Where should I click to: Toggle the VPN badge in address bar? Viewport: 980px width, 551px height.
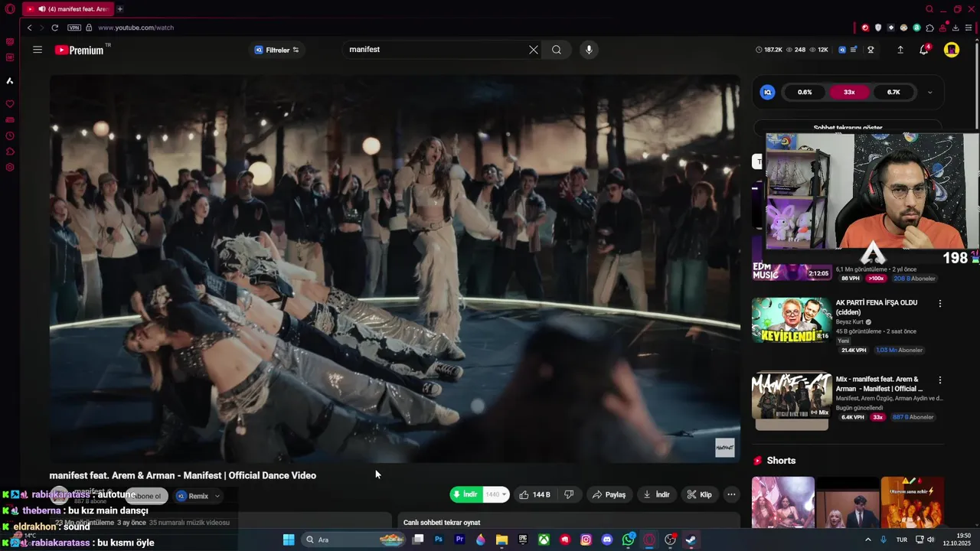click(x=74, y=28)
